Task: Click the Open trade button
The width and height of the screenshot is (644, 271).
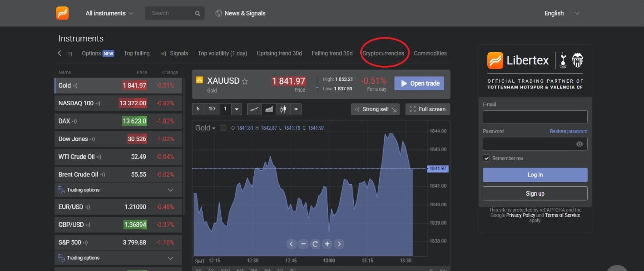Action: coord(419,84)
